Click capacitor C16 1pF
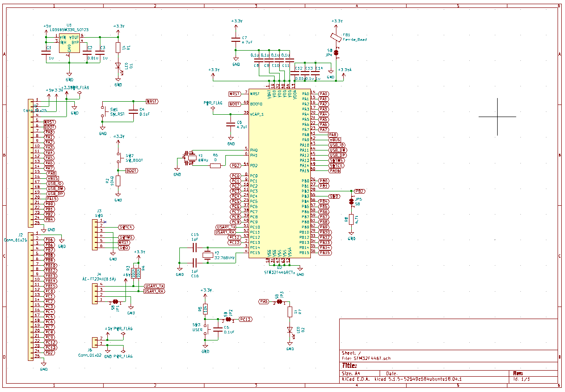The width and height of the screenshot is (565, 392). click(x=195, y=262)
